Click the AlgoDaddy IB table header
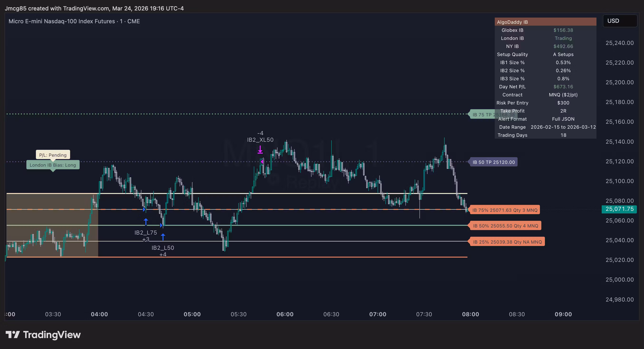Image resolution: width=644 pixels, height=349 pixels. (x=545, y=22)
